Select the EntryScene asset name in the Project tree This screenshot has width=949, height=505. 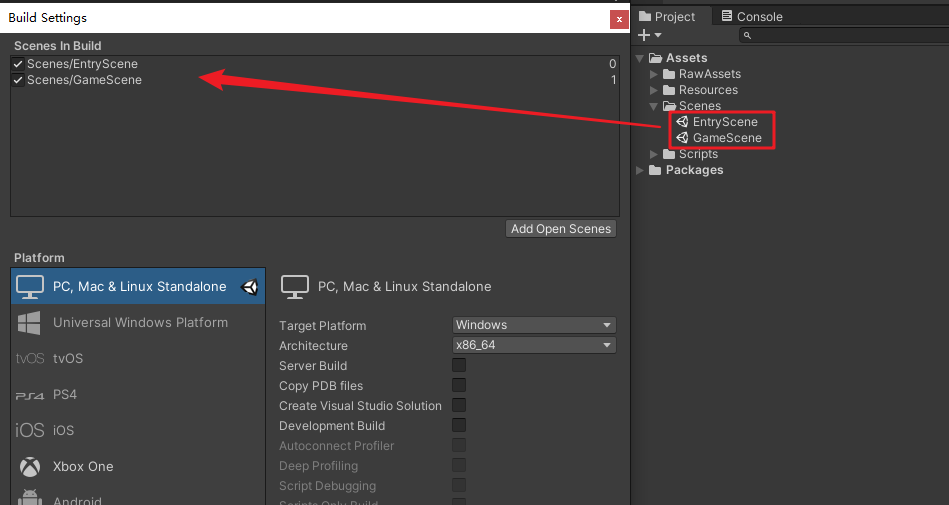(x=725, y=122)
